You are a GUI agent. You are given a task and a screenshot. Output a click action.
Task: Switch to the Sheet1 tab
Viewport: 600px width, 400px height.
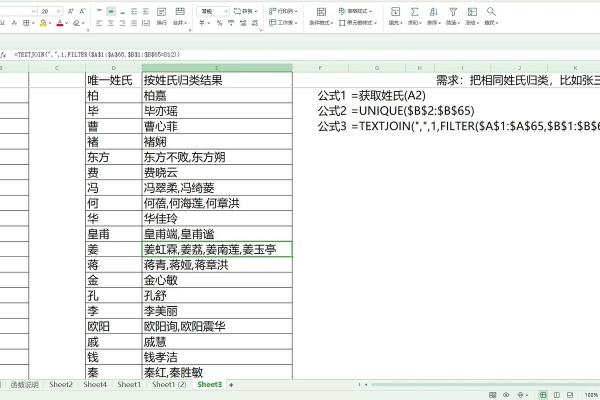point(129,384)
